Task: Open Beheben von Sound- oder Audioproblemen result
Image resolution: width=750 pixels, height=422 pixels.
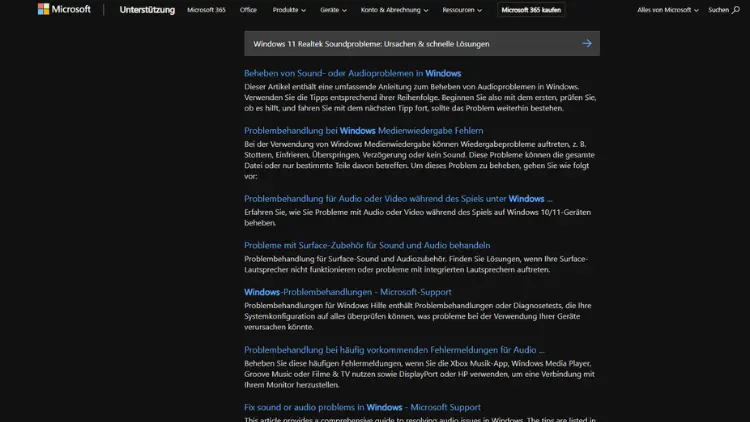Action: 353,73
